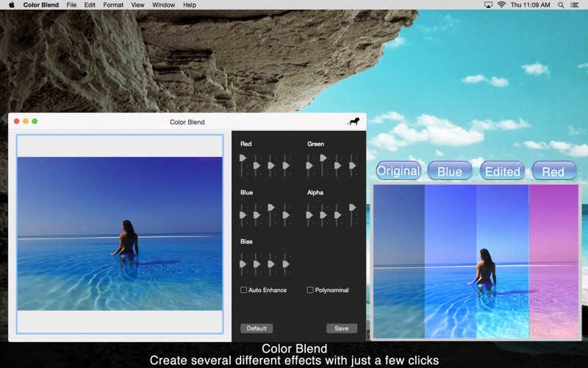
Task: Open the Color Blend application menu
Action: (x=41, y=5)
